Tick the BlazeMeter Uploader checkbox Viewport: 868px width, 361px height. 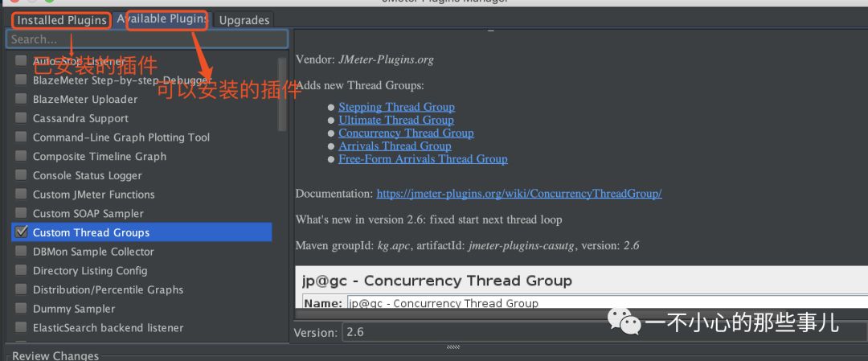tap(21, 99)
